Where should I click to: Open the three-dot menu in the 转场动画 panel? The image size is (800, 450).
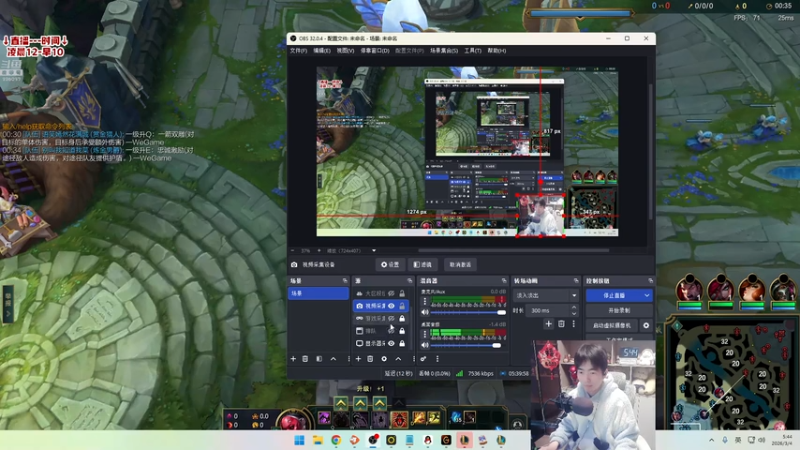tap(573, 324)
